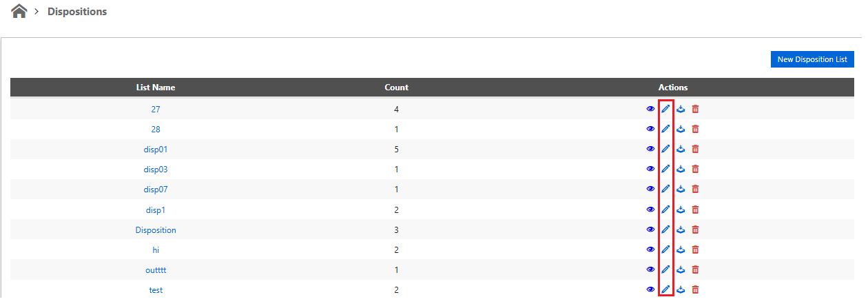
Task: Delete the disp03 list via trash icon
Action: tap(695, 169)
